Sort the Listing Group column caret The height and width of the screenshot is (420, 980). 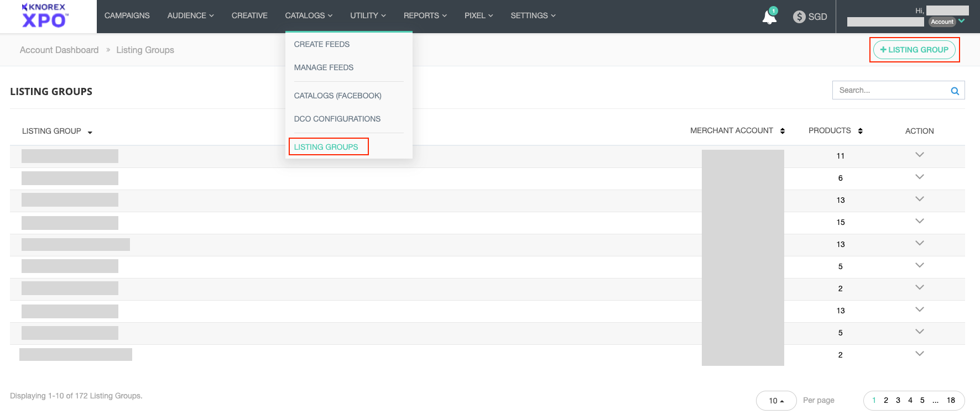[x=90, y=132]
